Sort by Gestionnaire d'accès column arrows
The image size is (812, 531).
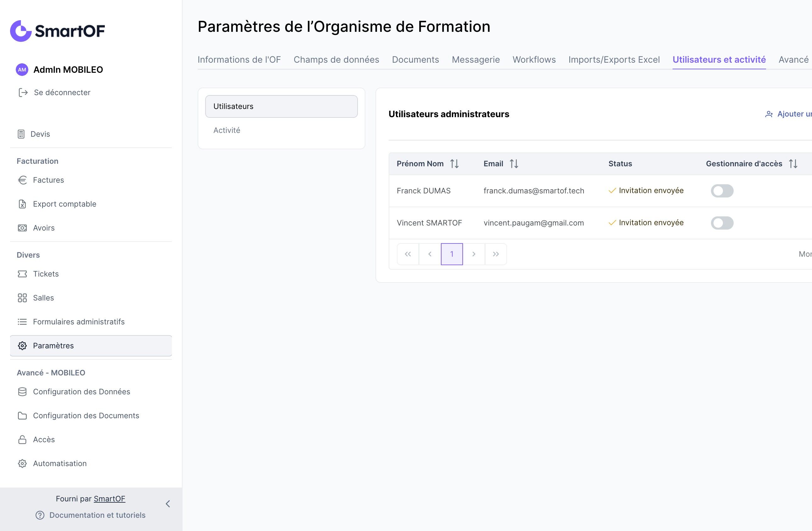[x=793, y=164]
